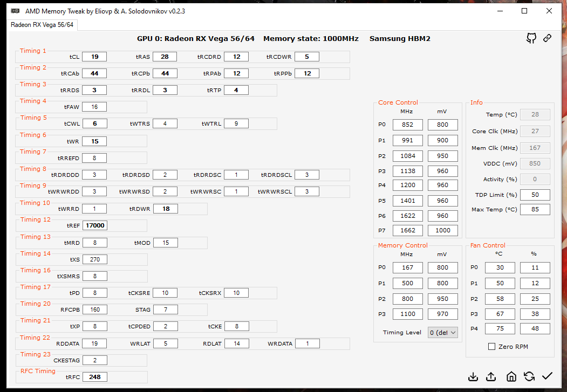Click the STAG input field
Image resolution: width=567 pixels, height=392 pixels.
tap(166, 310)
